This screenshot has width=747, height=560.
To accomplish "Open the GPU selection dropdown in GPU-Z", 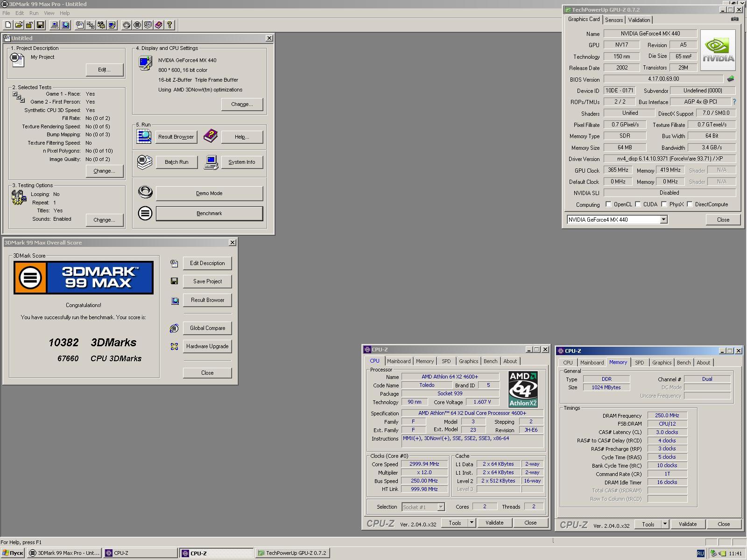I will (663, 219).
